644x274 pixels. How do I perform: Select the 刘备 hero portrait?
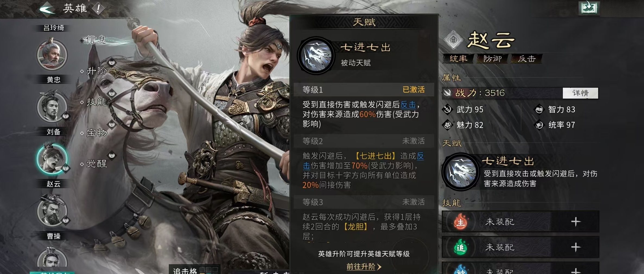point(52,107)
